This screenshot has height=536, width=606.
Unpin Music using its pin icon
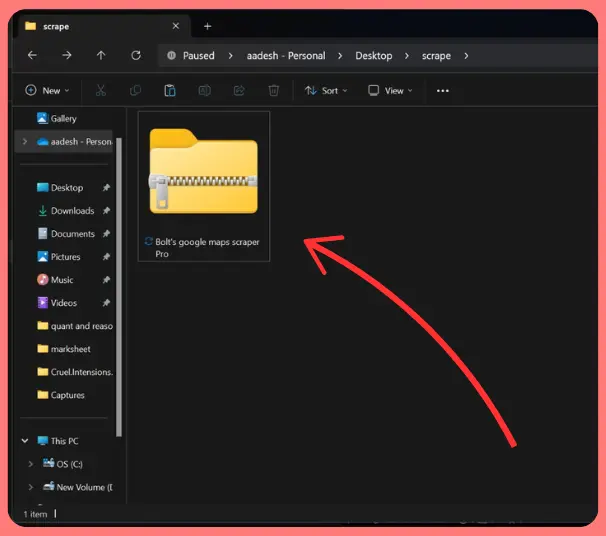tap(106, 279)
